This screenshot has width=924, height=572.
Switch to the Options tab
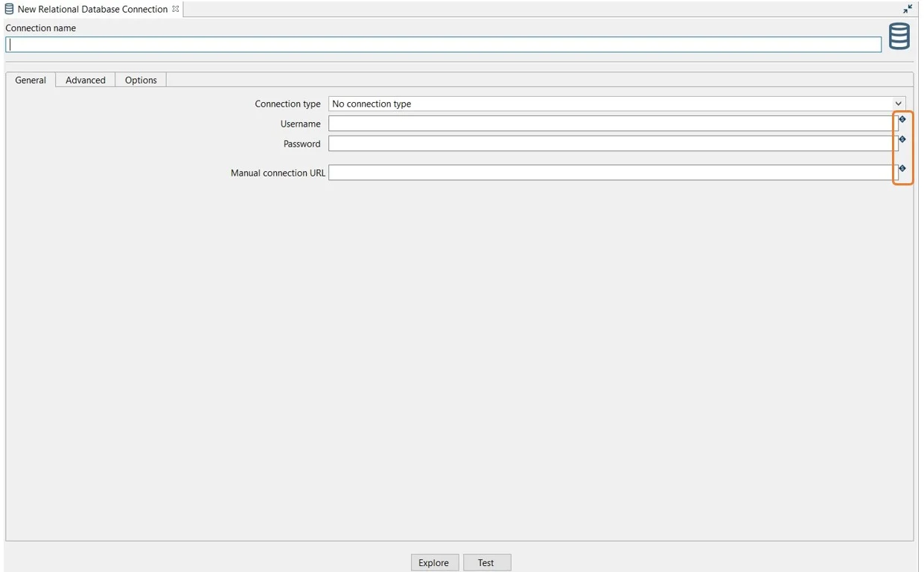click(x=140, y=80)
